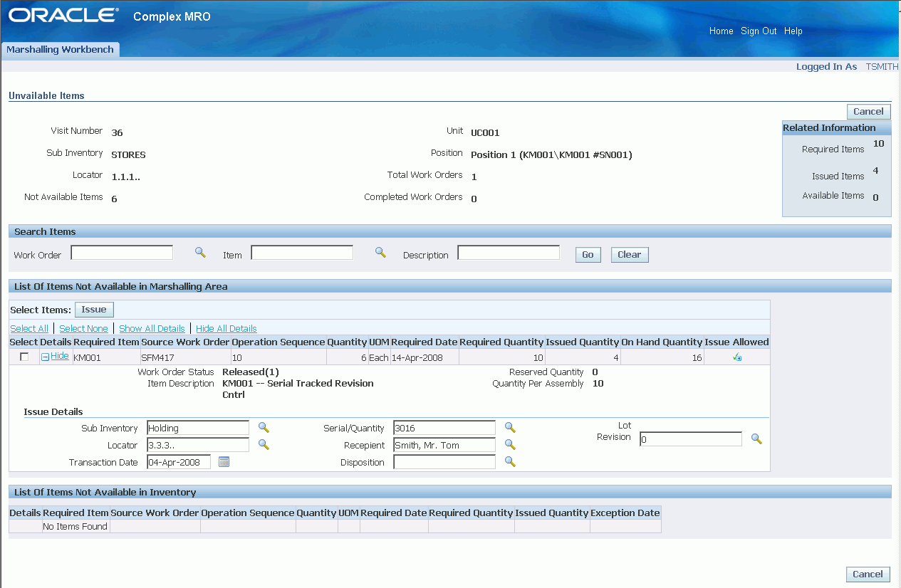Click the UC001 unit value

pos(485,132)
